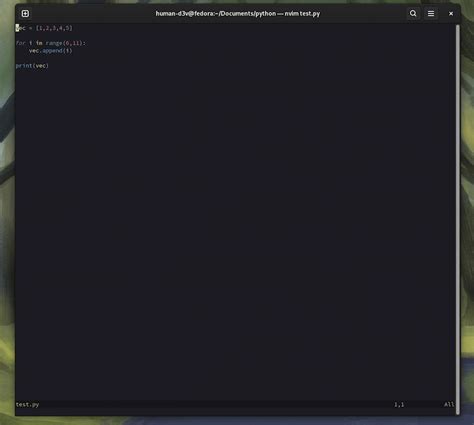Place cursor on vec list definition line
The width and height of the screenshot is (474, 425).
[x=44, y=28]
